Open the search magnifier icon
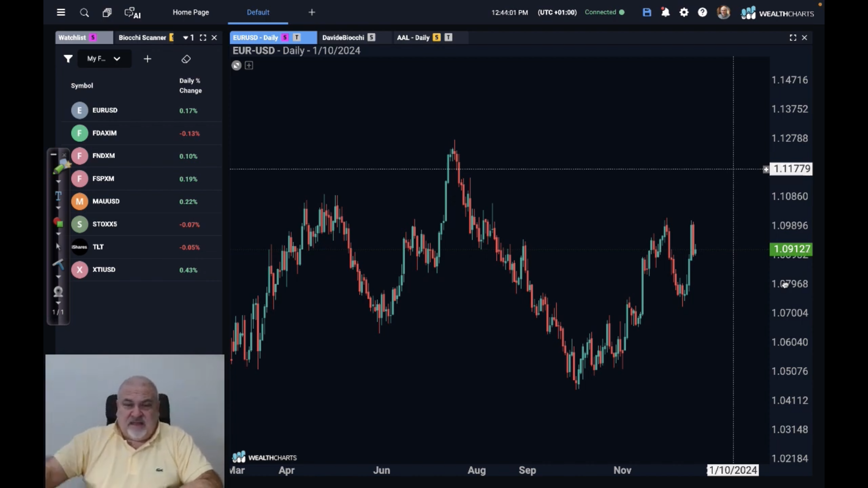 (85, 13)
